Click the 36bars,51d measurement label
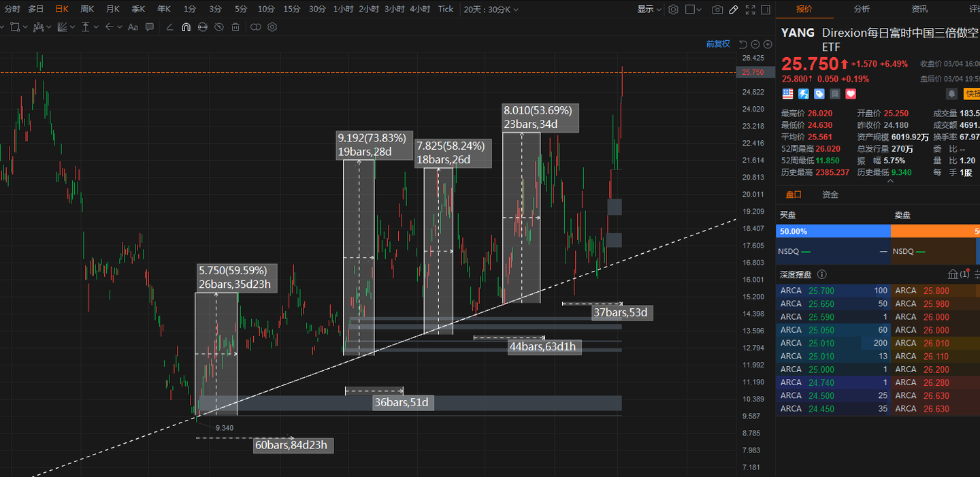The image size is (980, 477). pos(402,403)
